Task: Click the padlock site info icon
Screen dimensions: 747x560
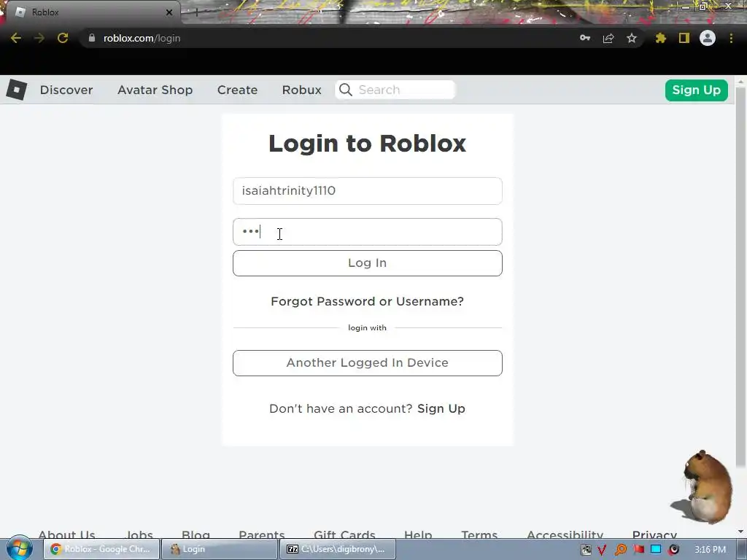Action: [x=91, y=38]
